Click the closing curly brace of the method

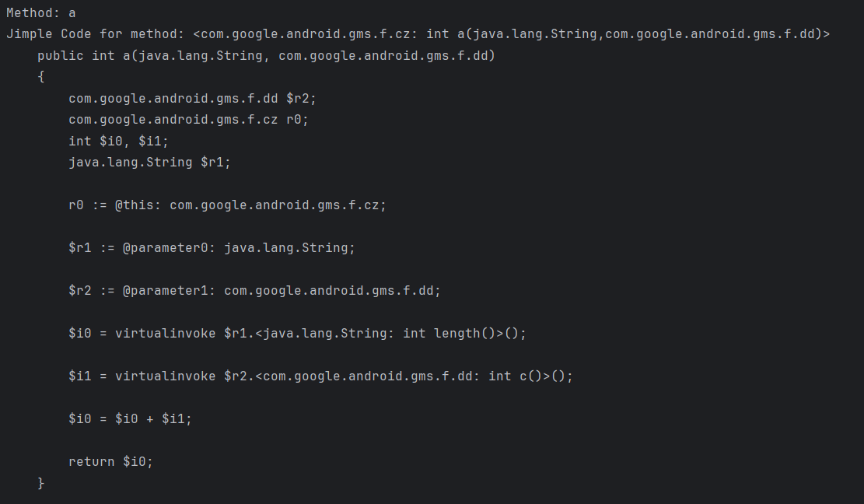point(41,483)
